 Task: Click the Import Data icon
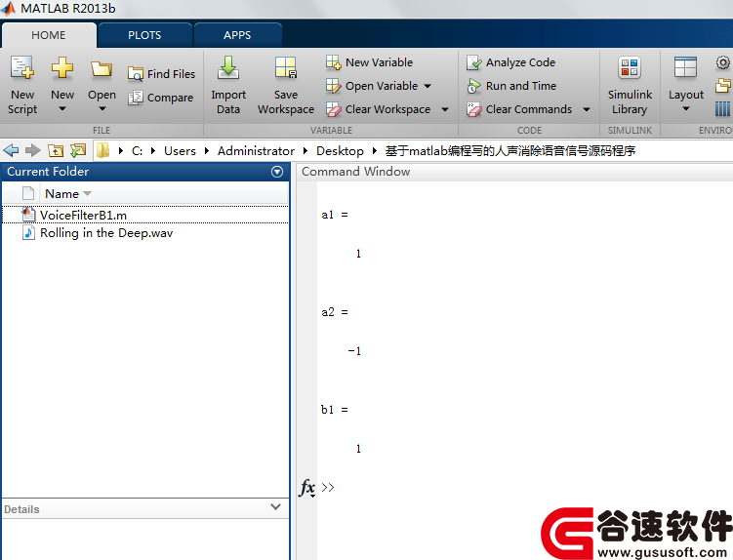[x=228, y=67]
